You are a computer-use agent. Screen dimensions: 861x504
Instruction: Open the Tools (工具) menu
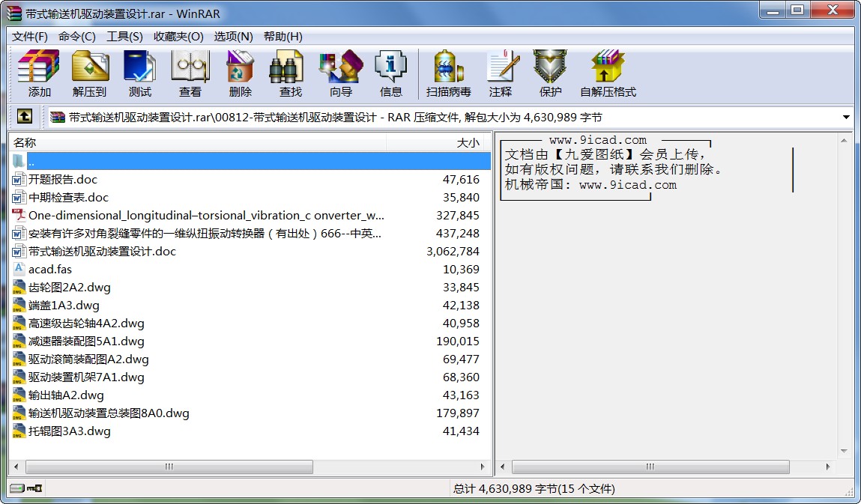(x=124, y=36)
